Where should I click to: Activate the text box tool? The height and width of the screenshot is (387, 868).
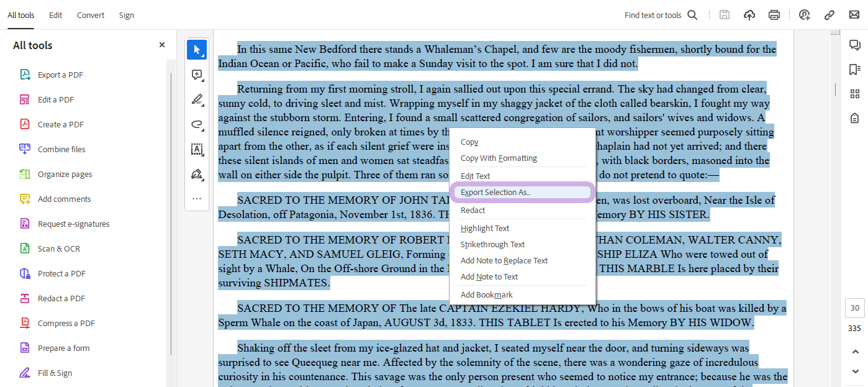click(197, 149)
